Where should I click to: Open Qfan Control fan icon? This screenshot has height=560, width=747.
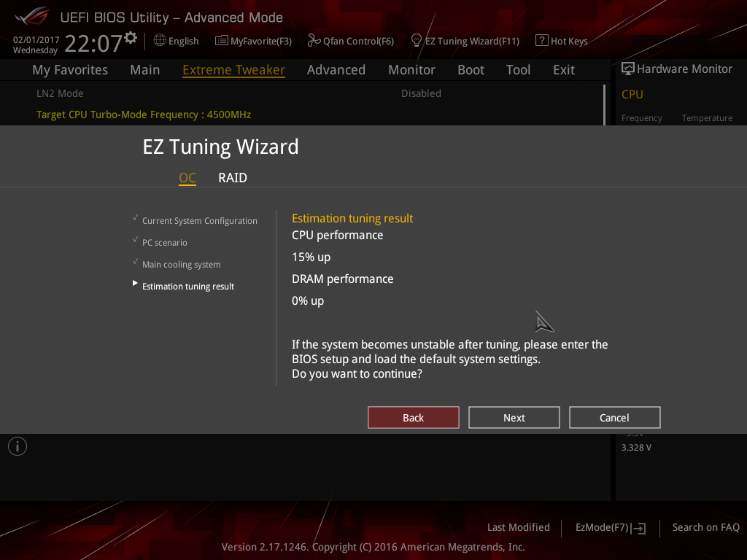314,41
